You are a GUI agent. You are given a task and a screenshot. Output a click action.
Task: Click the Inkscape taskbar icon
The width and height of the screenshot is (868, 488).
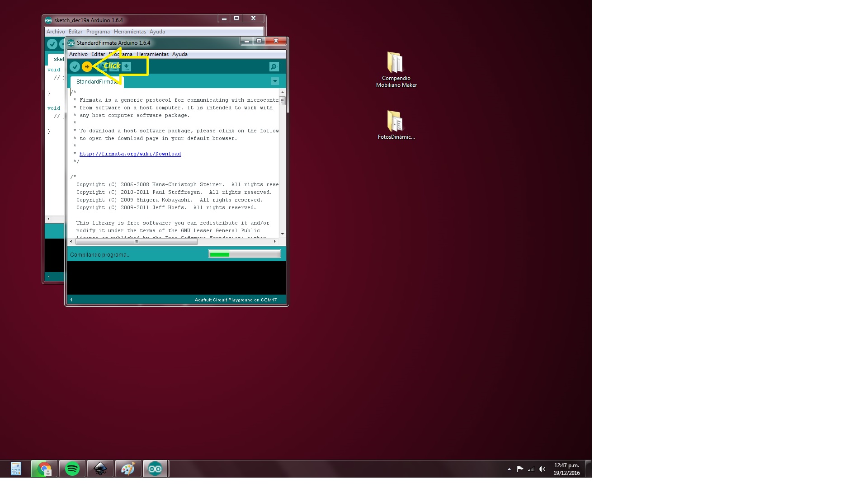(100, 469)
